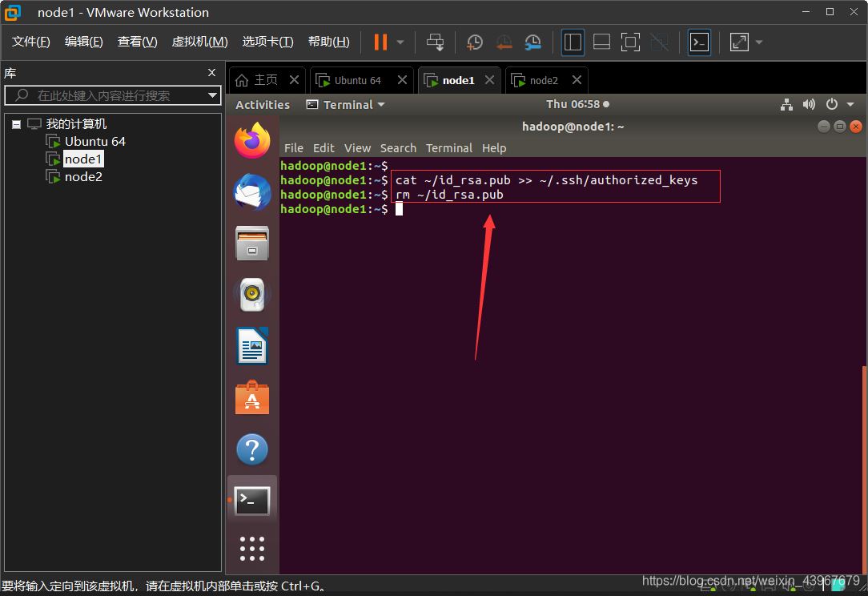Expand the dropdown arrow beside pause button
Screen dimensions: 868x596
click(400, 42)
